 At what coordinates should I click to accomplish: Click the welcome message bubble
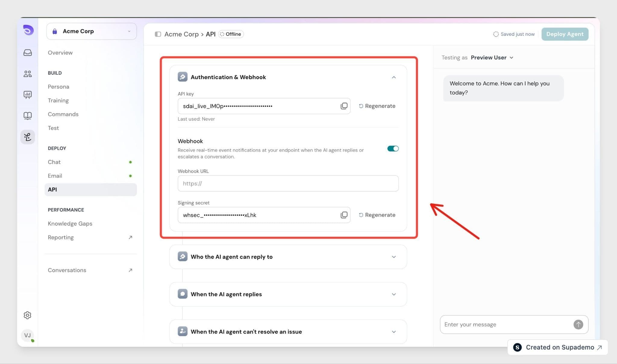click(503, 88)
